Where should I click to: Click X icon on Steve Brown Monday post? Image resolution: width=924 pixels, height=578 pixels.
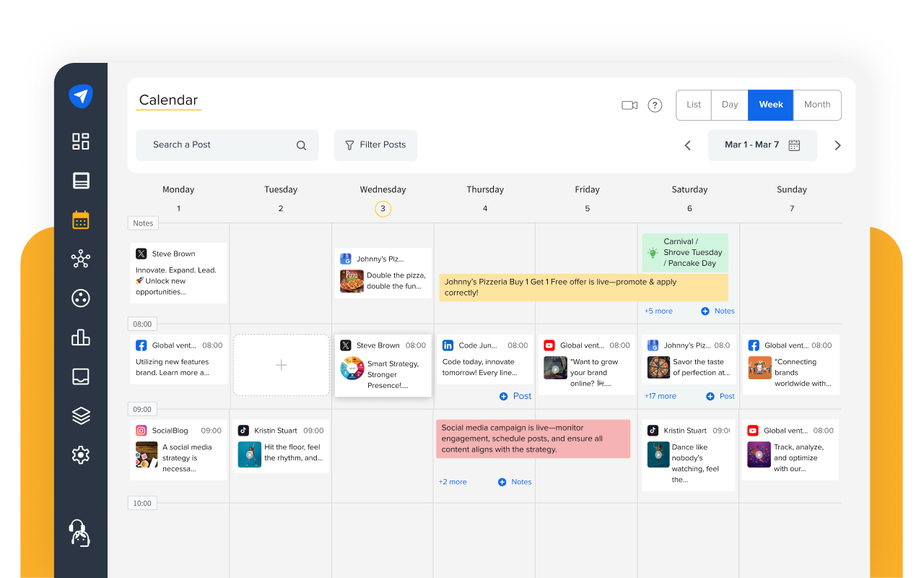click(141, 254)
